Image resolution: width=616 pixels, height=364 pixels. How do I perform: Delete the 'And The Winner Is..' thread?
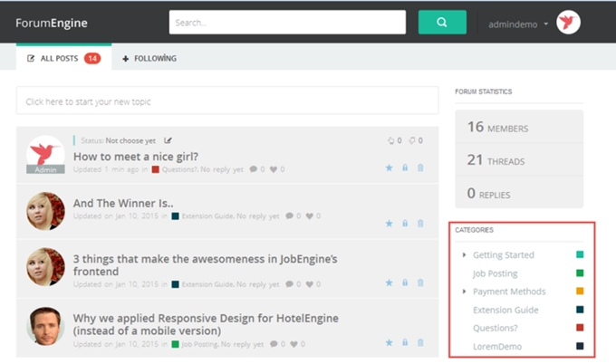coord(420,223)
